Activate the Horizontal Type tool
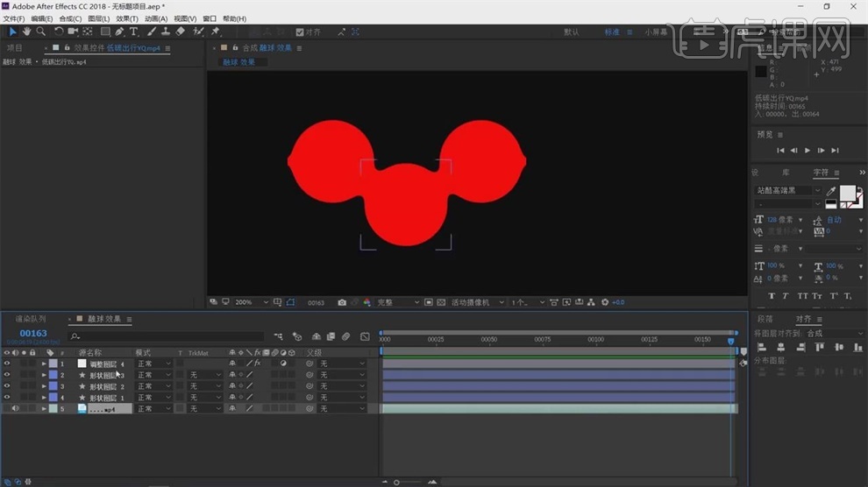 (x=134, y=32)
